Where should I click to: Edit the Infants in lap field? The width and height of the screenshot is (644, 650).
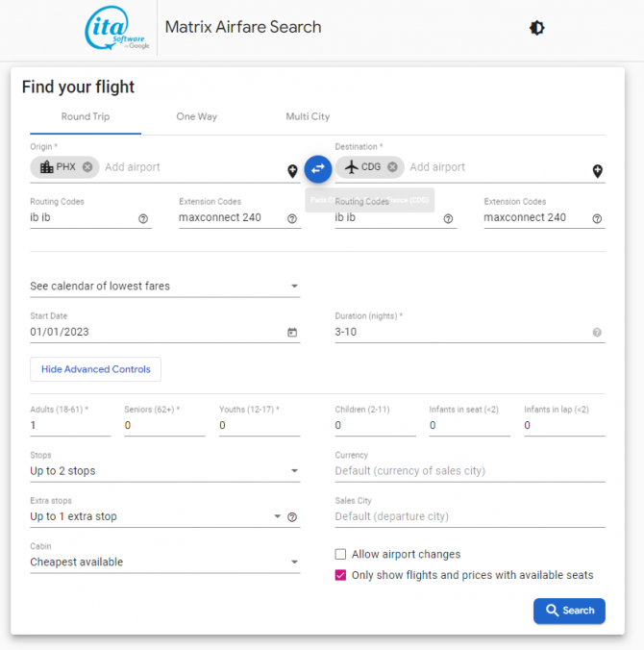click(564, 425)
